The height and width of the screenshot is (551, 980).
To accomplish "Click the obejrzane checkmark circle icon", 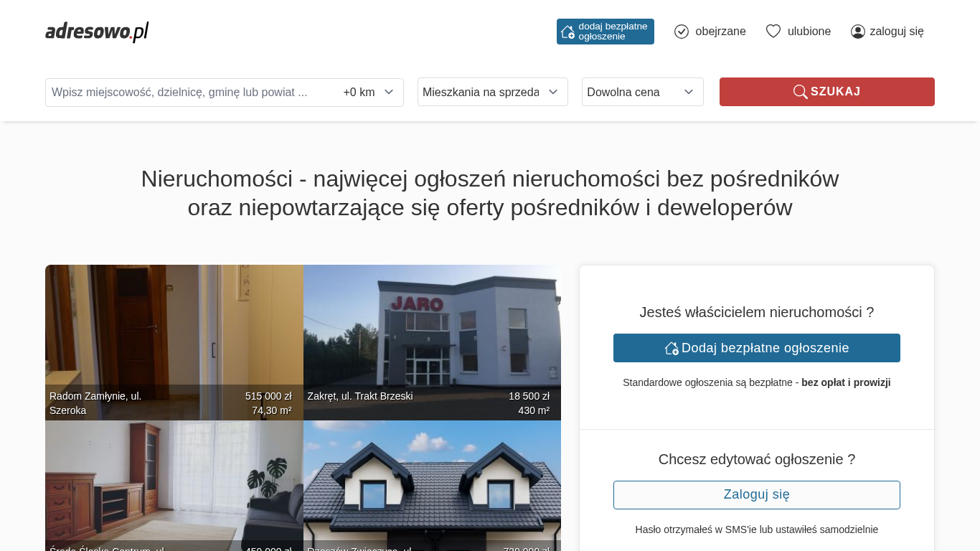I will coord(682,32).
